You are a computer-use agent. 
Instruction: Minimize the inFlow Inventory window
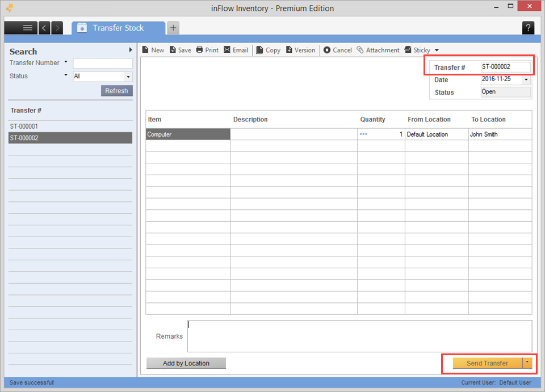pyautogui.click(x=496, y=7)
